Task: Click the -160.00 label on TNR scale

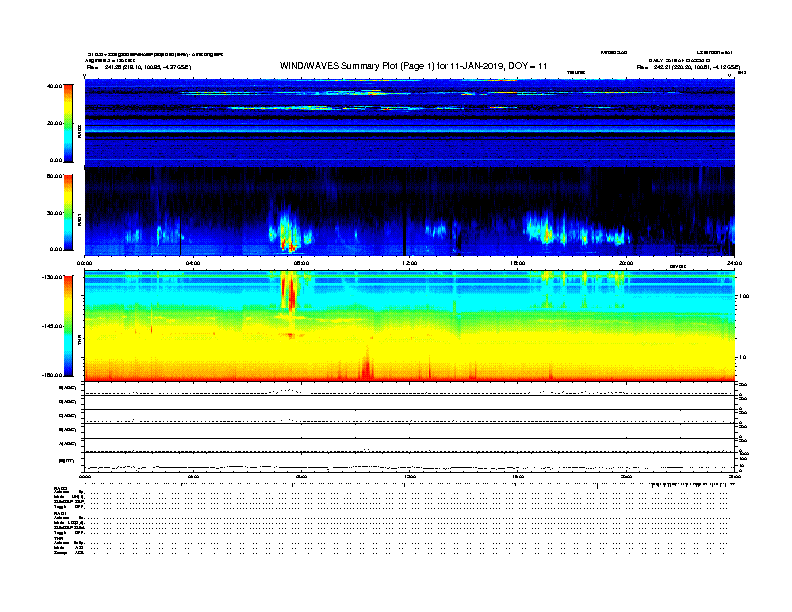Action: [x=53, y=375]
